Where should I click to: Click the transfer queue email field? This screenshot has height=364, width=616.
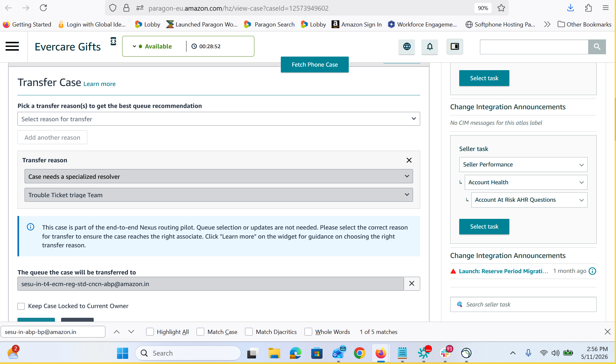(x=211, y=284)
